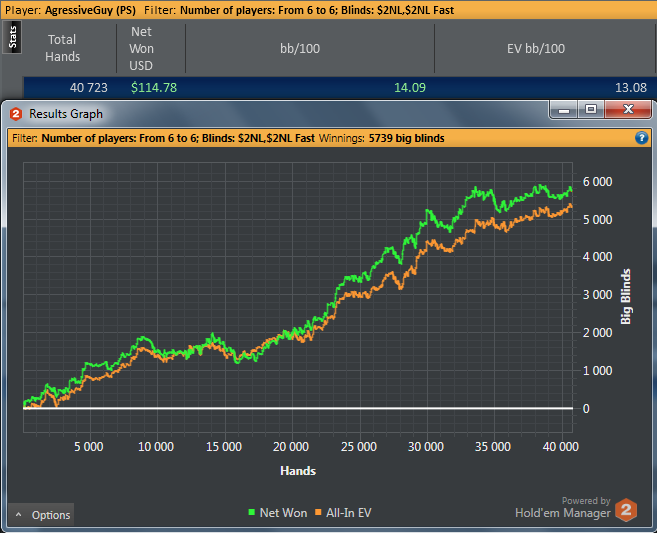Image resolution: width=657 pixels, height=533 pixels.
Task: Click the 14.09 bb/100 value cell
Action: click(410, 88)
